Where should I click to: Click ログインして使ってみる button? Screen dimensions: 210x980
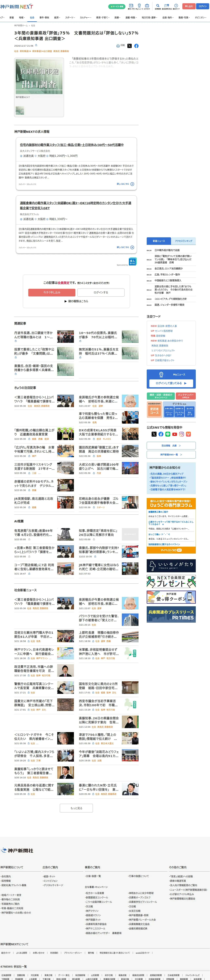tap(171, 383)
